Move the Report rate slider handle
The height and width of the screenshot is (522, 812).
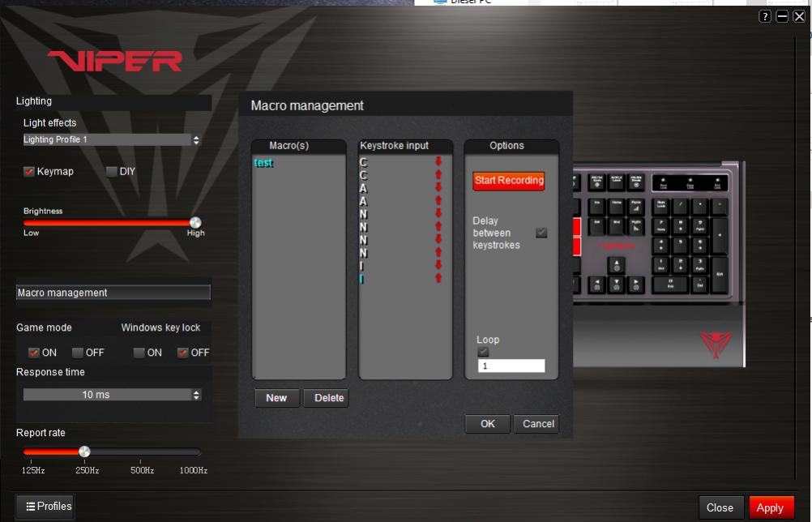click(84, 451)
